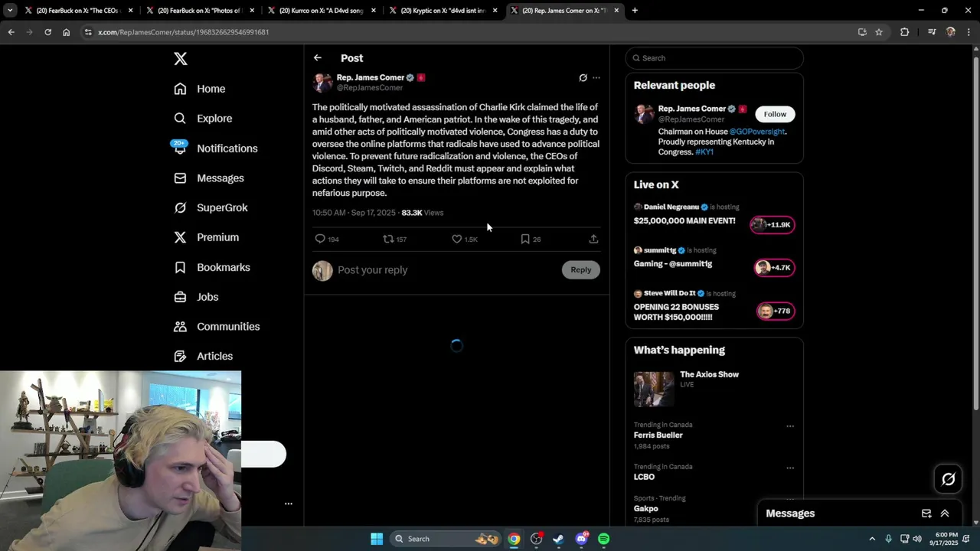Image resolution: width=980 pixels, height=551 pixels.
Task: Bookmark the post with the bookmark icon
Action: click(x=531, y=240)
